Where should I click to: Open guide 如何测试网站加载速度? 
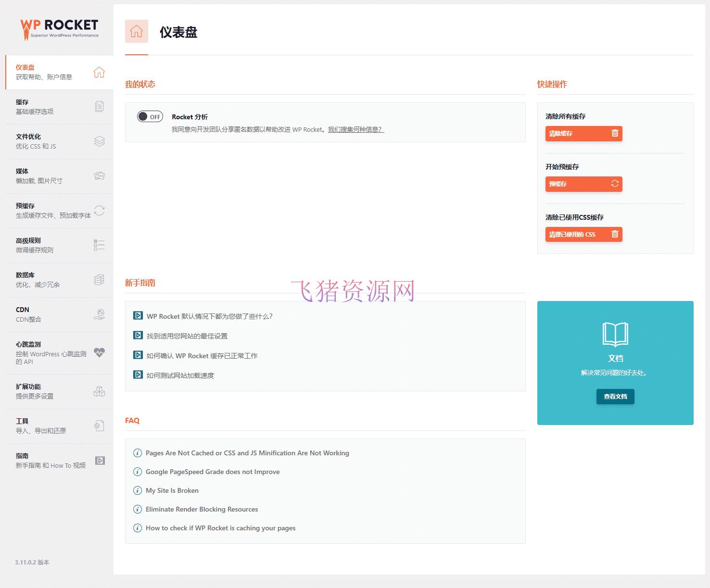(180, 375)
